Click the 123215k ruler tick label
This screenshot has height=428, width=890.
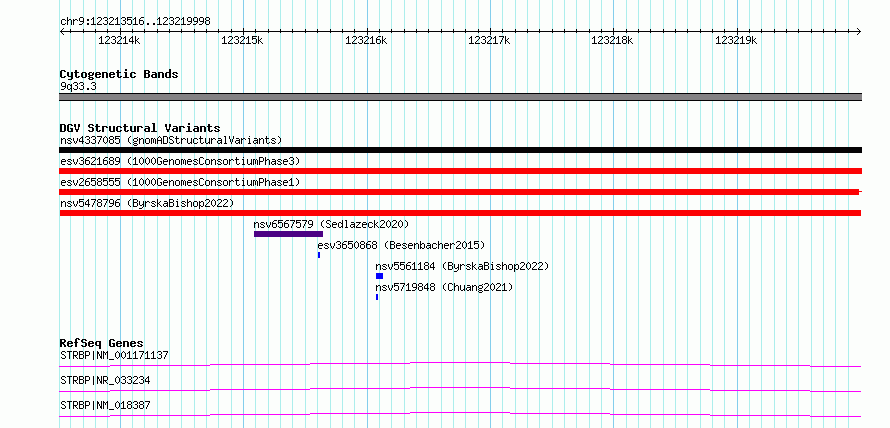[x=242, y=41]
